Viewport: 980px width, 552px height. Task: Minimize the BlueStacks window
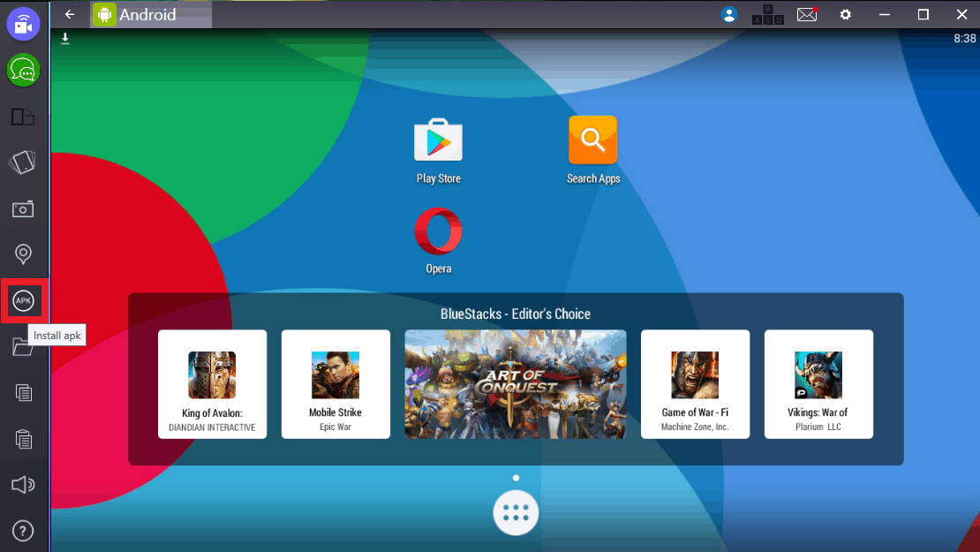click(x=885, y=14)
